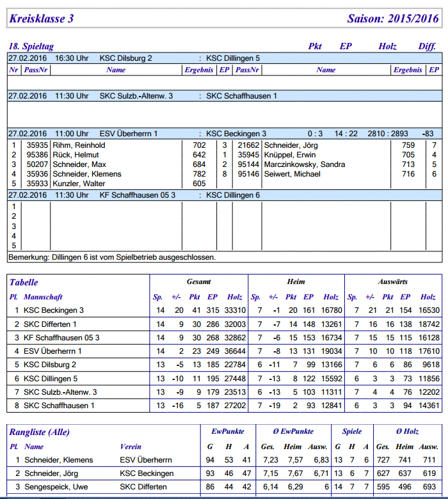448x499 pixels.
Task: Click the Bemerkung note about Dillingen 6
Action: 112,257
